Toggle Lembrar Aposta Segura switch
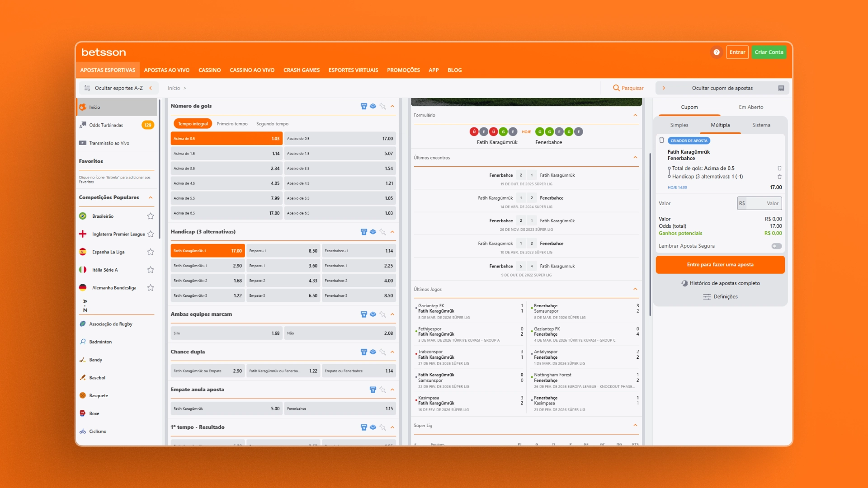 pos(777,246)
